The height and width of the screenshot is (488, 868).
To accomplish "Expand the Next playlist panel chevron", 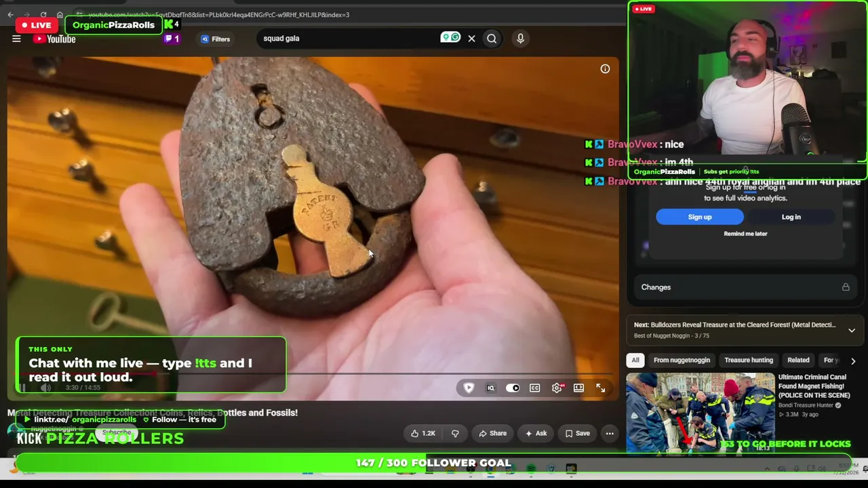I will click(852, 330).
